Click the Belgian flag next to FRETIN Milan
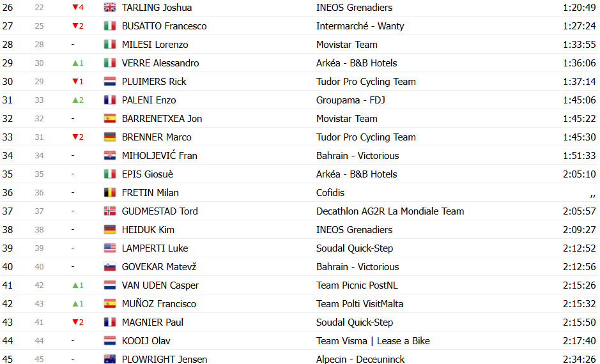600x364 pixels. click(110, 193)
